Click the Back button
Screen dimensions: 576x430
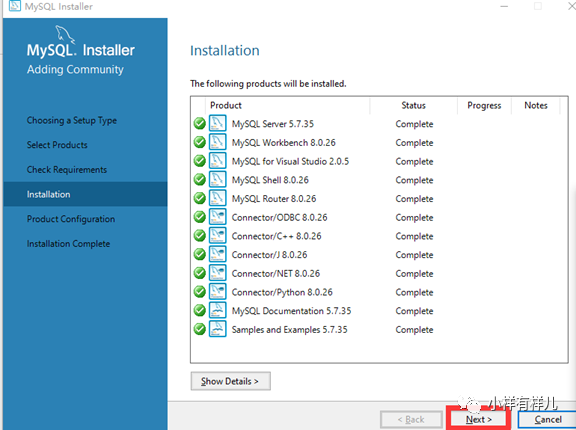coord(411,419)
